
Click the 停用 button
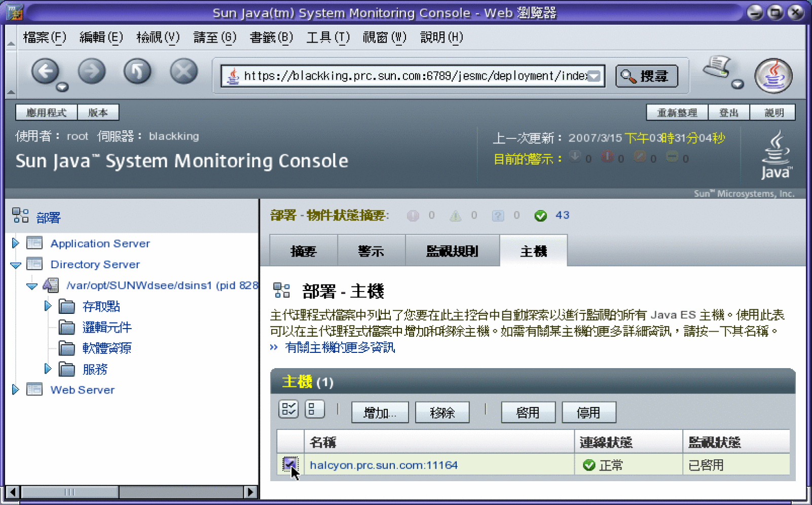coord(589,413)
